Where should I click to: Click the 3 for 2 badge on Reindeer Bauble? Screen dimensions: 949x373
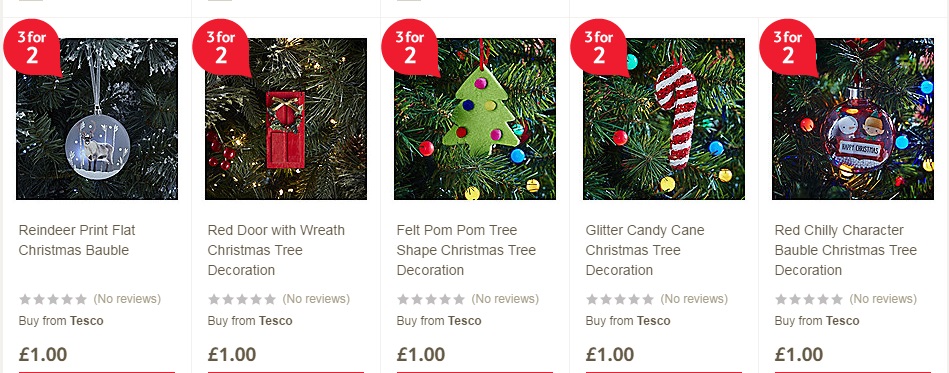tap(33, 47)
